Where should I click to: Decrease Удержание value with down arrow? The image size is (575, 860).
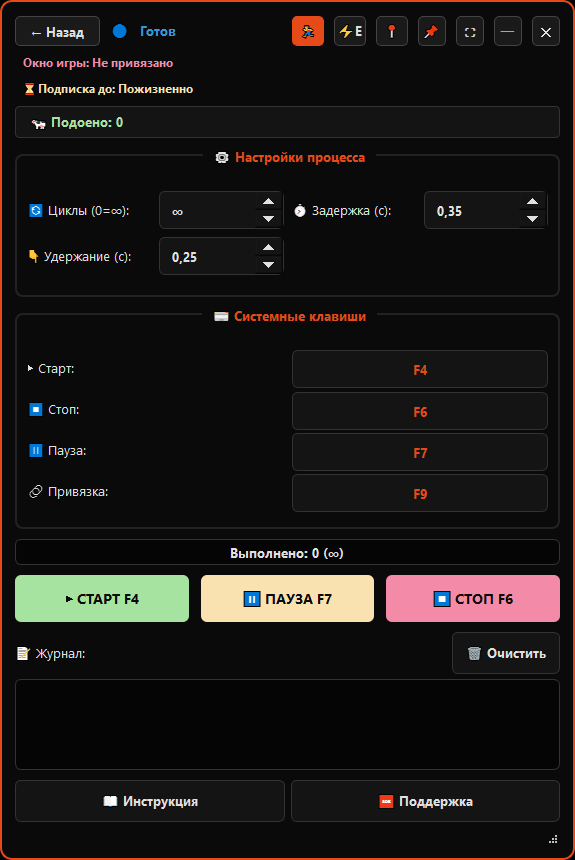click(268, 265)
